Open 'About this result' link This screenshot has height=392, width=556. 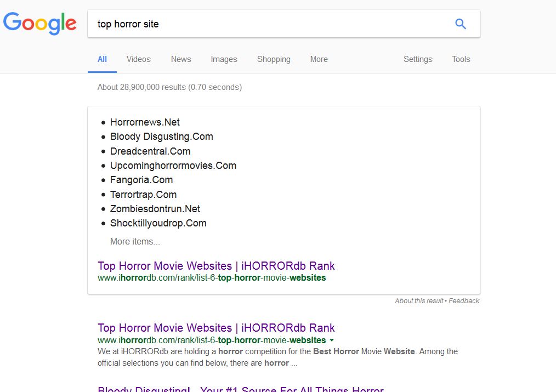419,301
